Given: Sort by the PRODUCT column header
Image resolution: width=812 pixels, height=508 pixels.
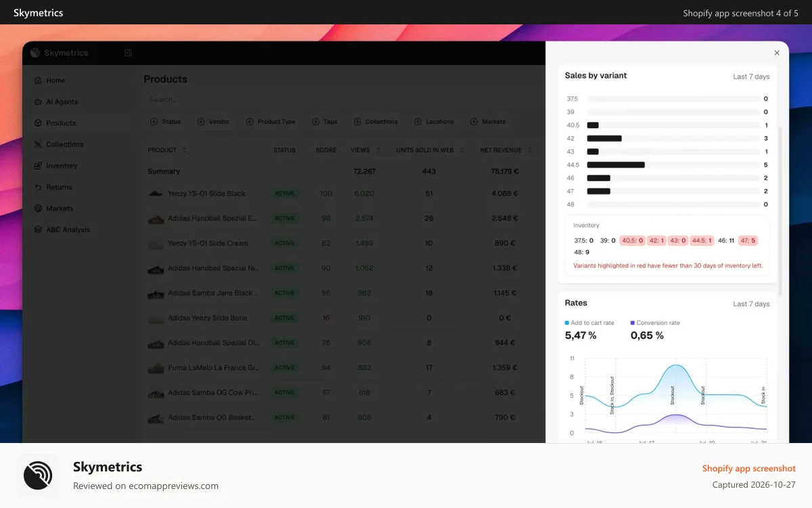Looking at the screenshot, I should [x=167, y=150].
